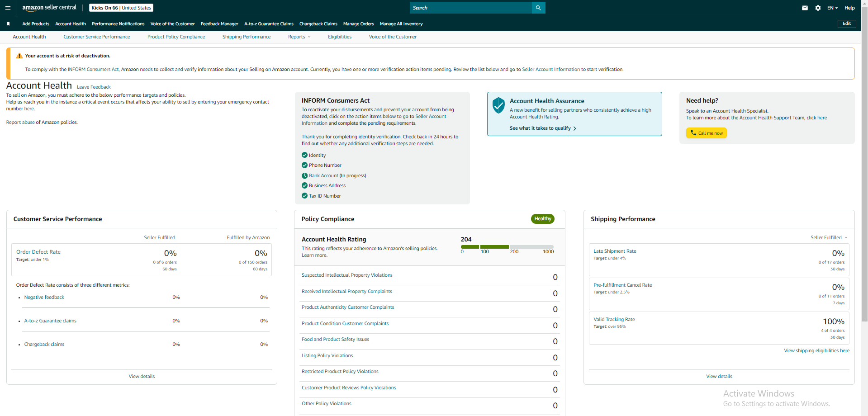
Task: Click View details under Shipping Performance
Action: click(719, 376)
